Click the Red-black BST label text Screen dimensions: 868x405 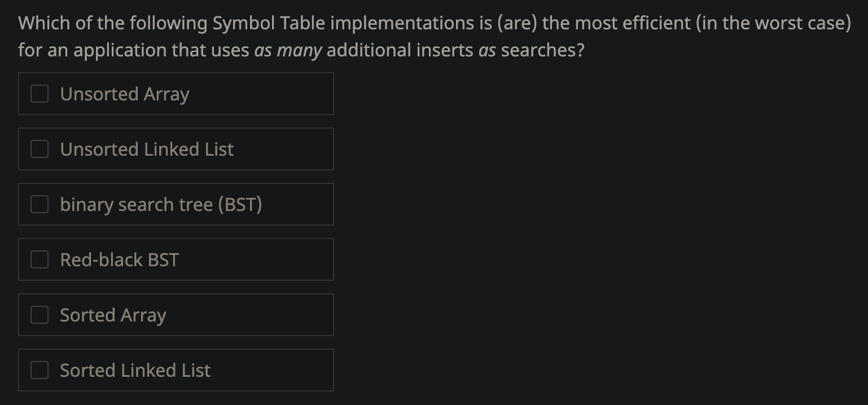click(119, 259)
